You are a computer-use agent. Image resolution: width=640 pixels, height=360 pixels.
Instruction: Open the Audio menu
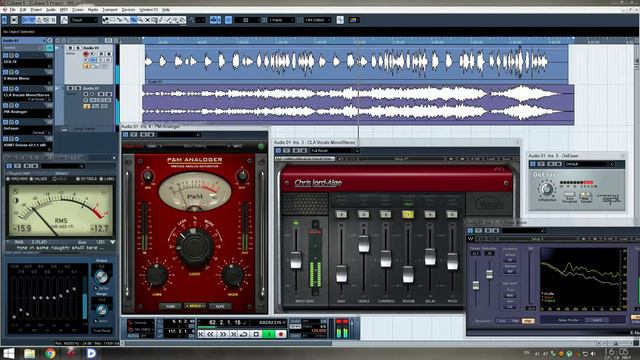click(x=51, y=9)
